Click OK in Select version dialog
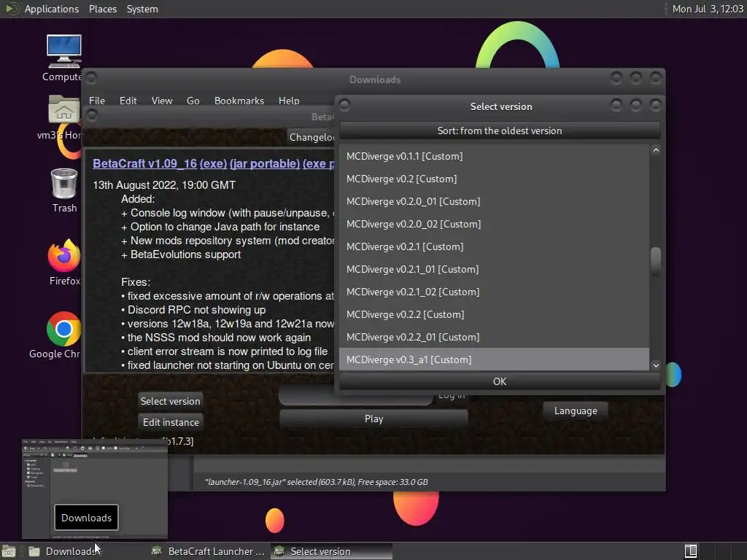This screenshot has width=747, height=560. click(x=499, y=381)
